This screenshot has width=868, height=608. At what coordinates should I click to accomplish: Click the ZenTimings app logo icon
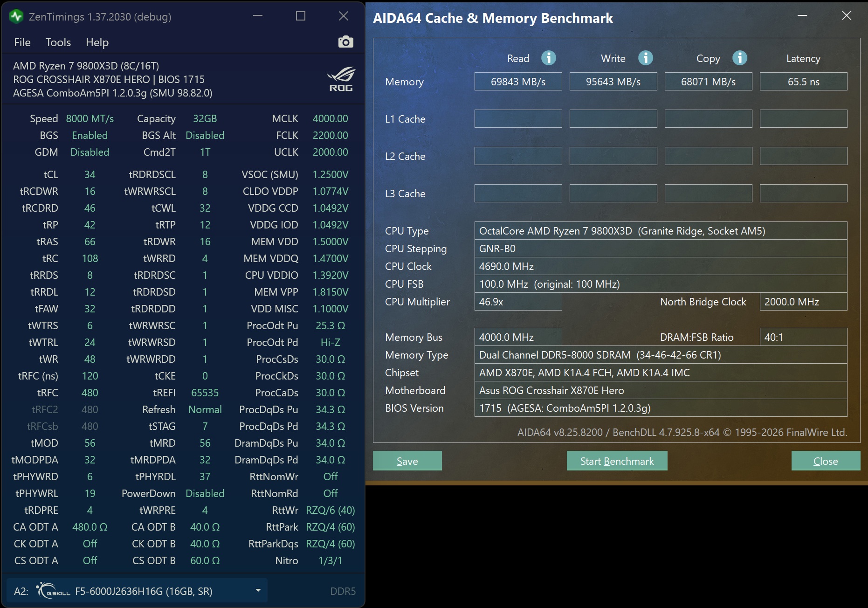16,17
